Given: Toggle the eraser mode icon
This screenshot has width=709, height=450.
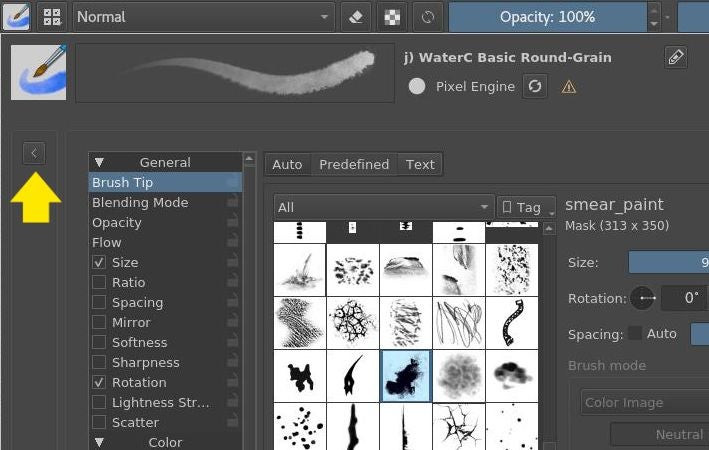Looking at the screenshot, I should click(x=355, y=17).
